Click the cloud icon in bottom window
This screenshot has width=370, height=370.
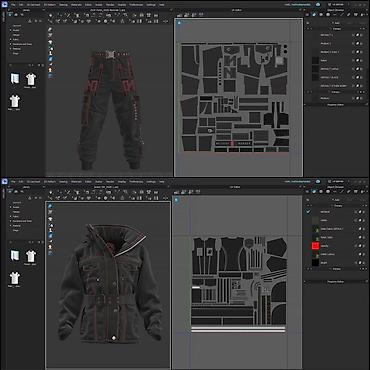click(x=318, y=181)
